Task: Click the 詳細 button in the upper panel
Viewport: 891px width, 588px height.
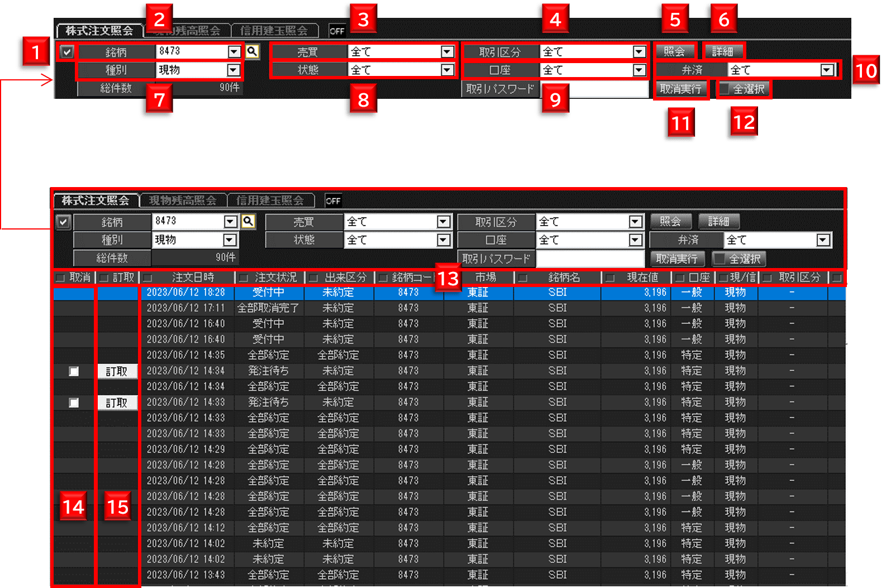Action: [x=723, y=52]
